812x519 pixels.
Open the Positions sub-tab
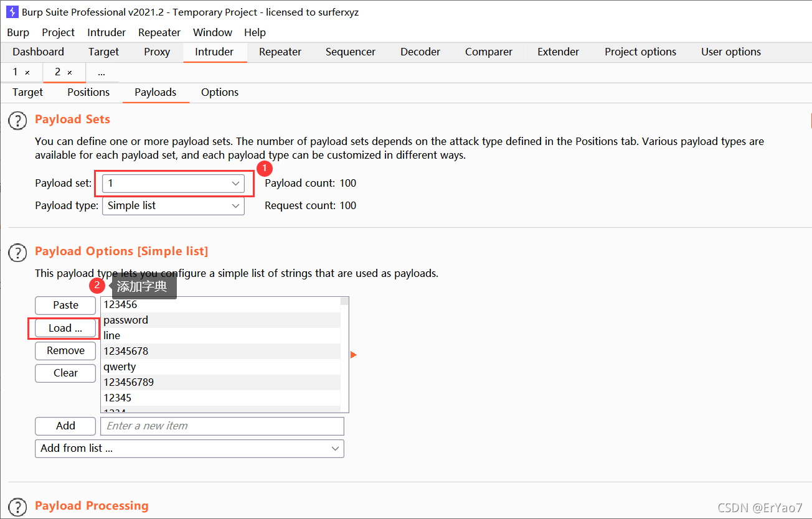point(88,92)
